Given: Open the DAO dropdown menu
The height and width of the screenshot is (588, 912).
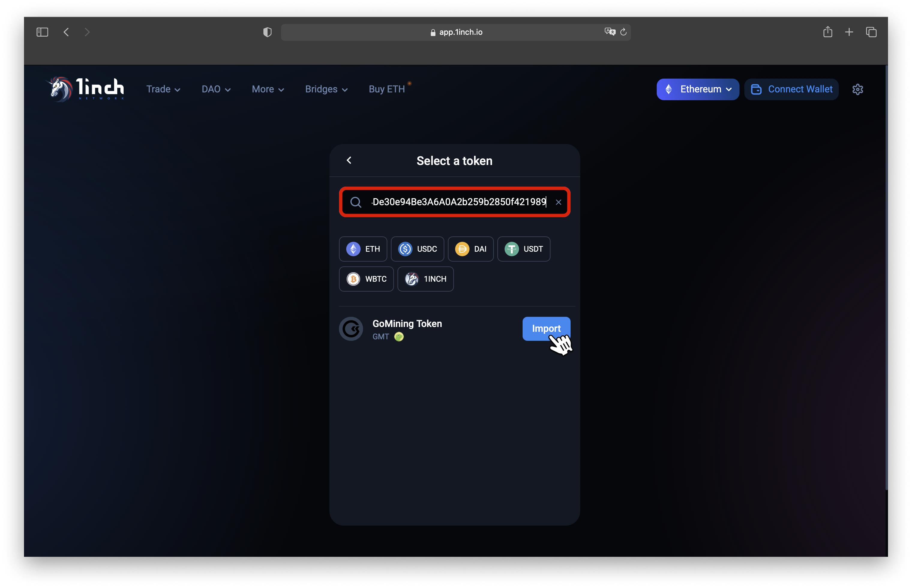Looking at the screenshot, I should (216, 89).
